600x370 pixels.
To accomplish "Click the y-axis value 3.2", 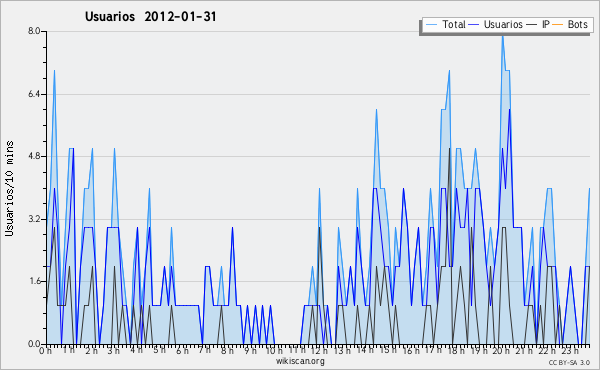I will click(x=34, y=219).
